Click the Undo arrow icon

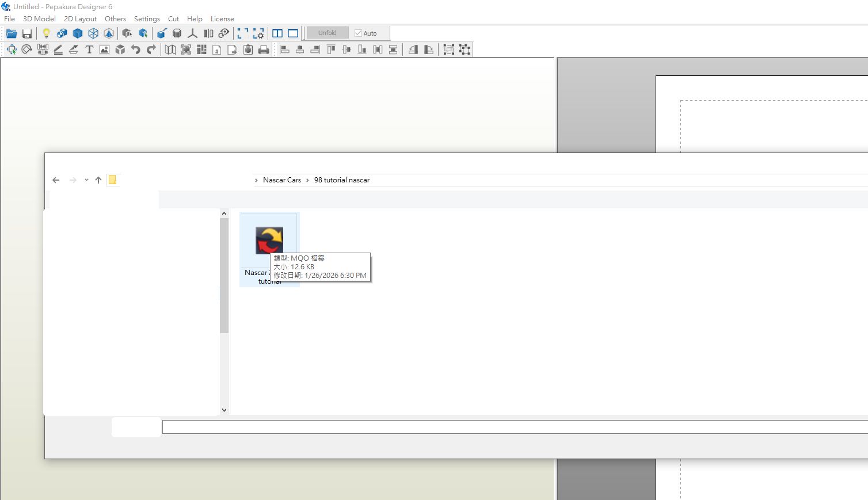[x=135, y=49]
